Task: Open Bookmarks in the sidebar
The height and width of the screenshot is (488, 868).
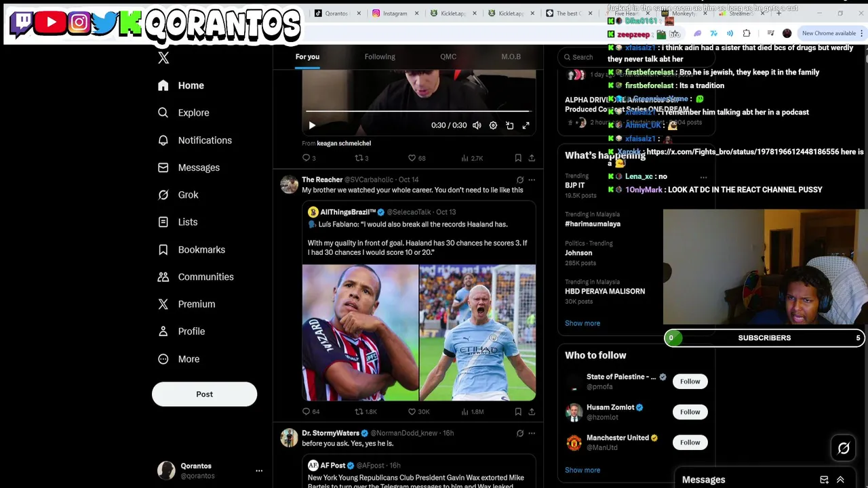Action: (191, 249)
